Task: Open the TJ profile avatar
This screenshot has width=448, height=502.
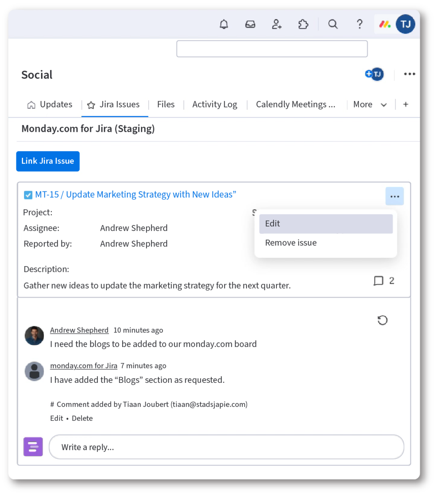Action: click(405, 24)
